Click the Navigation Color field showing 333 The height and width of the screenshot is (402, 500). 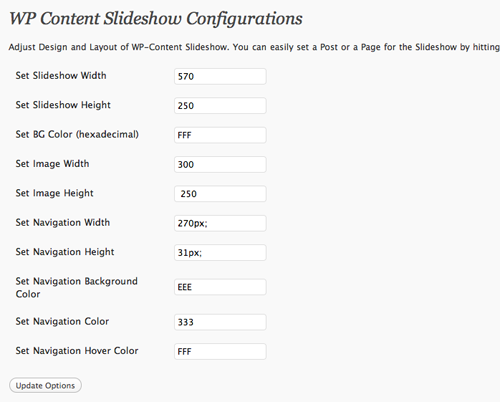(x=220, y=322)
